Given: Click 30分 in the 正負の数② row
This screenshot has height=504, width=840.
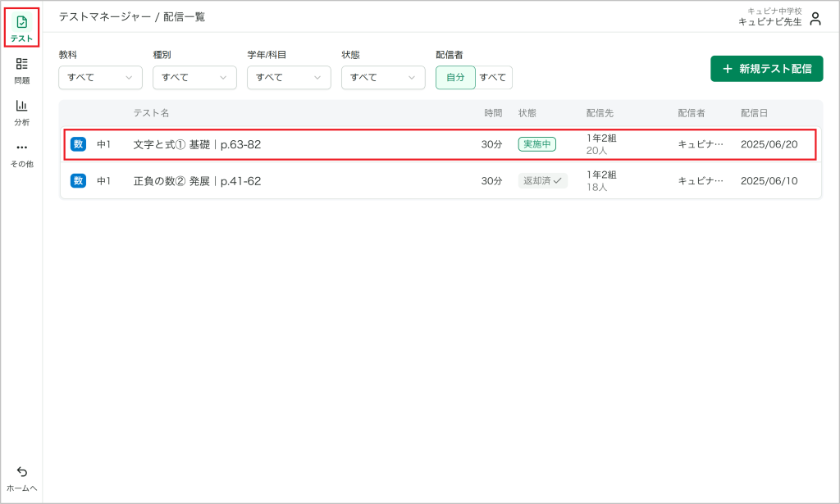Looking at the screenshot, I should pos(492,181).
